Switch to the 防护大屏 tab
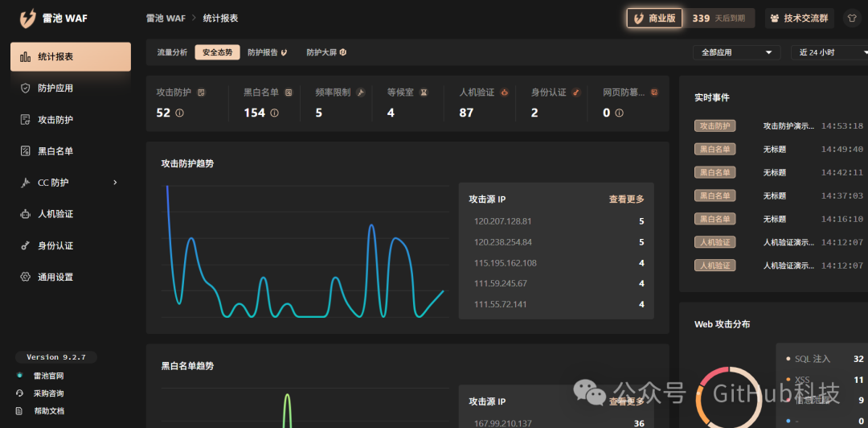868x428 pixels. point(326,52)
